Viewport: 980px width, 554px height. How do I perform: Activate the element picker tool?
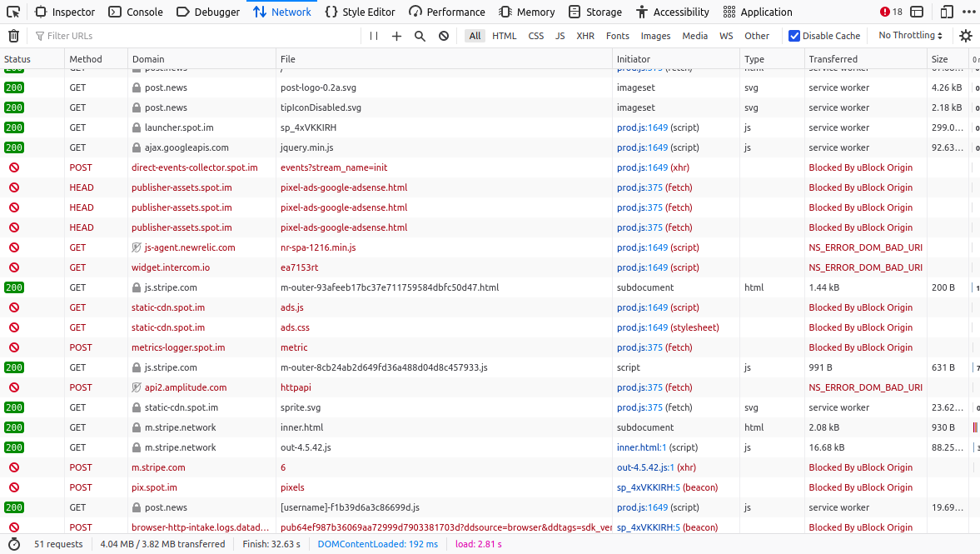click(x=13, y=12)
